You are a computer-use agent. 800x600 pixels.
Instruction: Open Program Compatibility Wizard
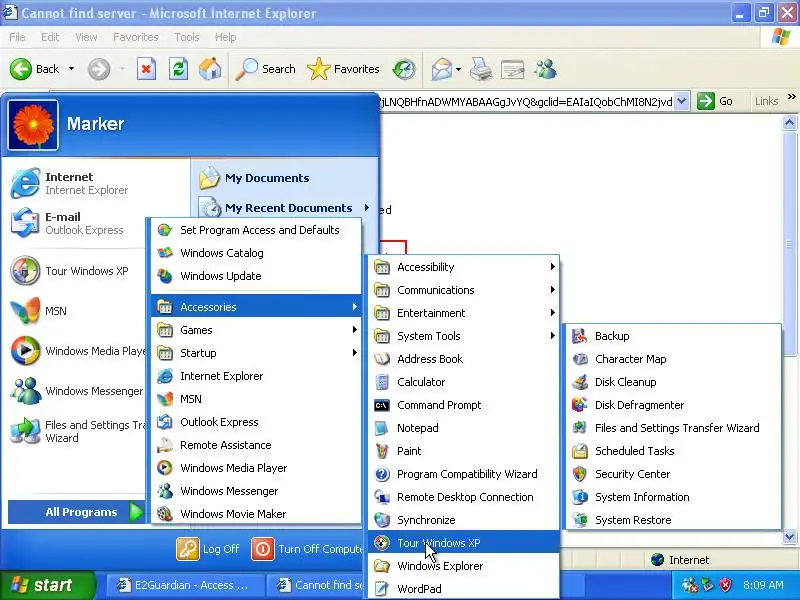coord(464,473)
